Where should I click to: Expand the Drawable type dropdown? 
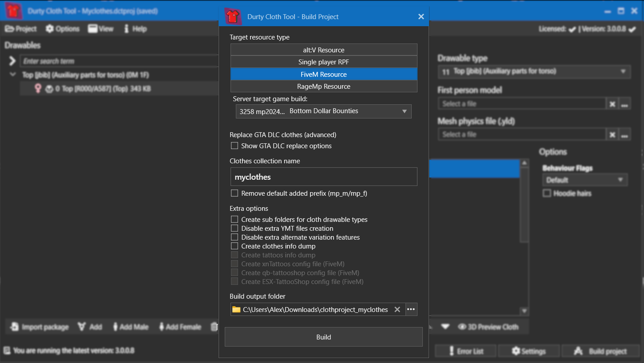tap(534, 71)
